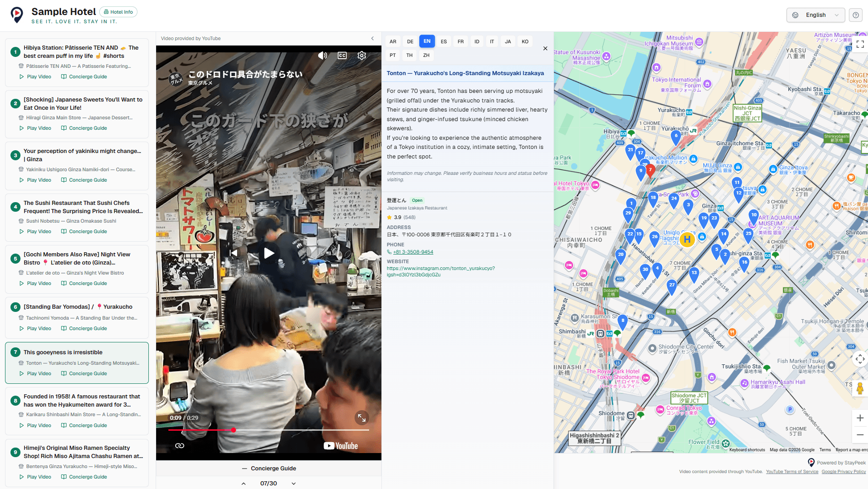Open map camera controls
The width and height of the screenshot is (868, 489).
pos(860,359)
